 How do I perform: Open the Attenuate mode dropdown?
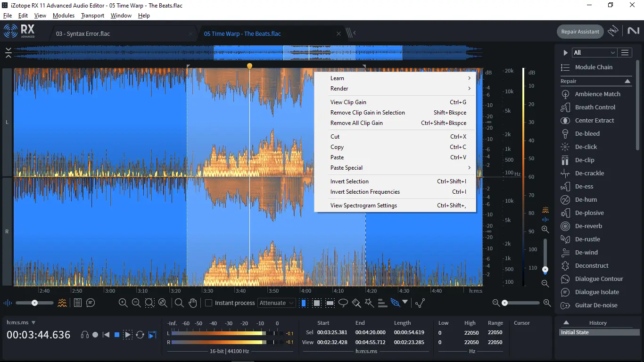coord(277,303)
